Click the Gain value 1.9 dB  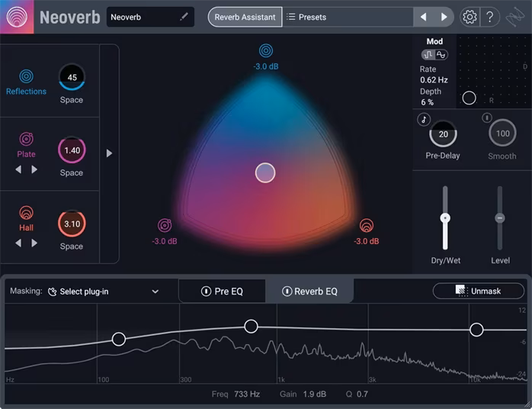(x=315, y=394)
